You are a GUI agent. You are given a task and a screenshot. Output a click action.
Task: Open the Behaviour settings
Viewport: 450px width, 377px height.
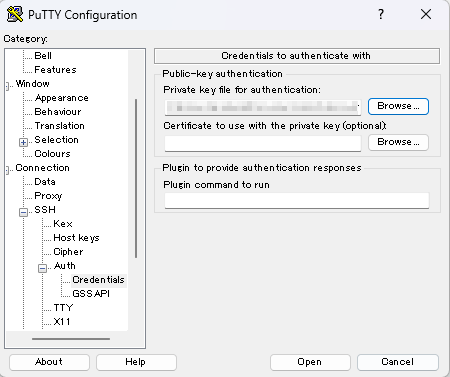[58, 112]
